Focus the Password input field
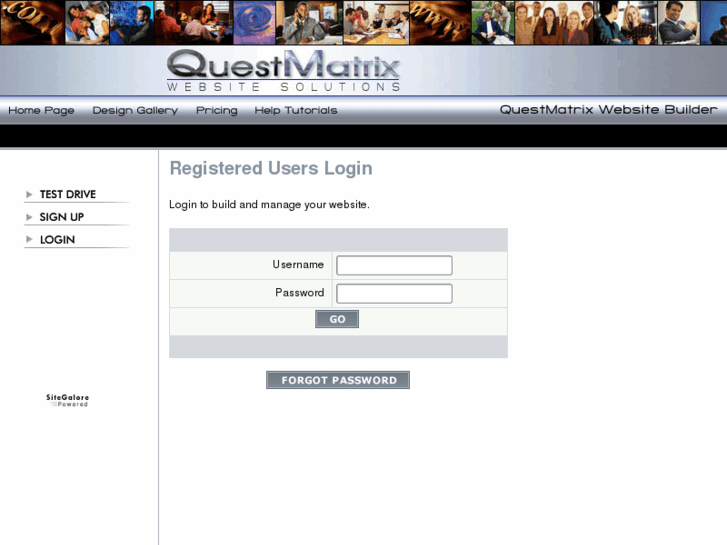 [x=394, y=294]
